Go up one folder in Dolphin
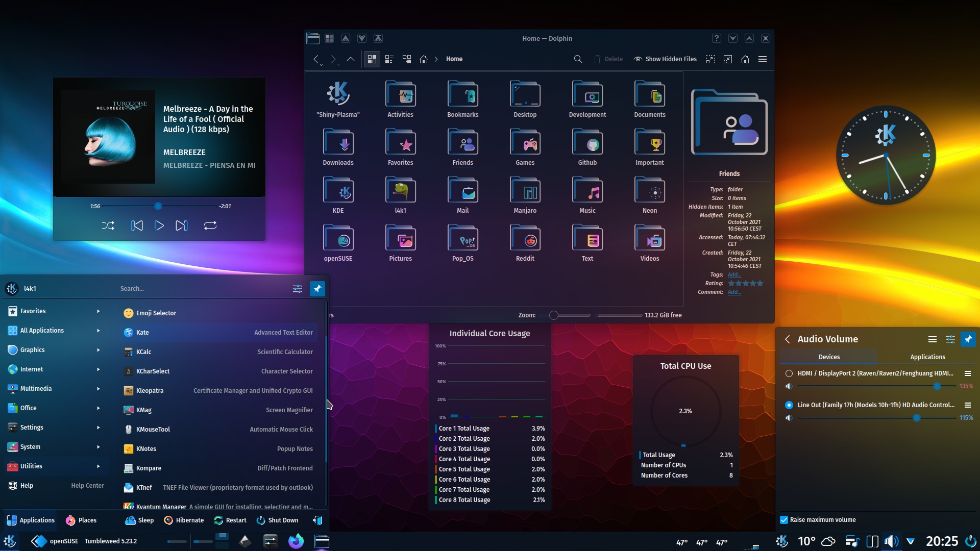The image size is (980, 551). 351,59
